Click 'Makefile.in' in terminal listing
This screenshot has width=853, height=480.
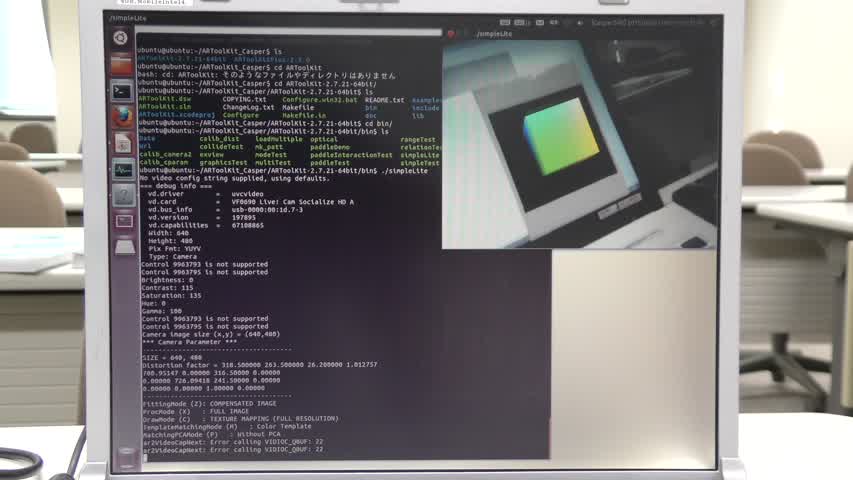coord(304,115)
